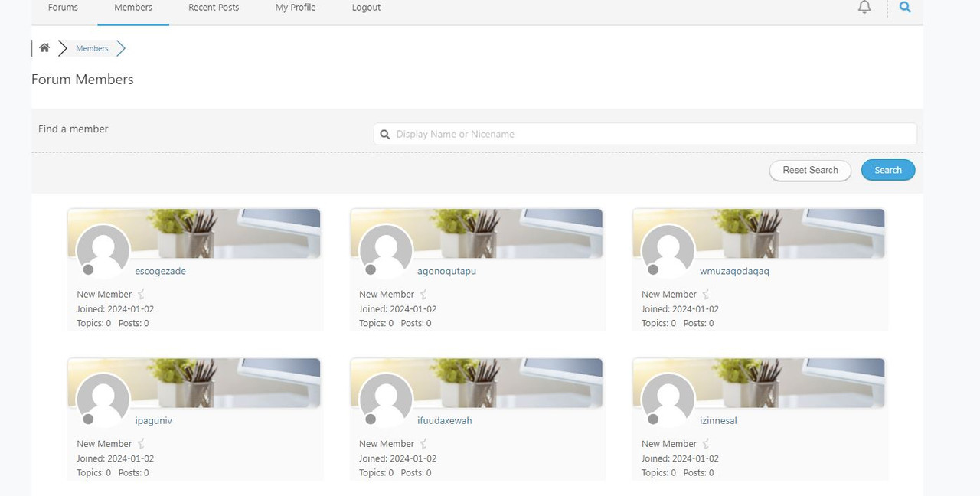Click the rating icon beside izinnesal's New Member title

706,443
